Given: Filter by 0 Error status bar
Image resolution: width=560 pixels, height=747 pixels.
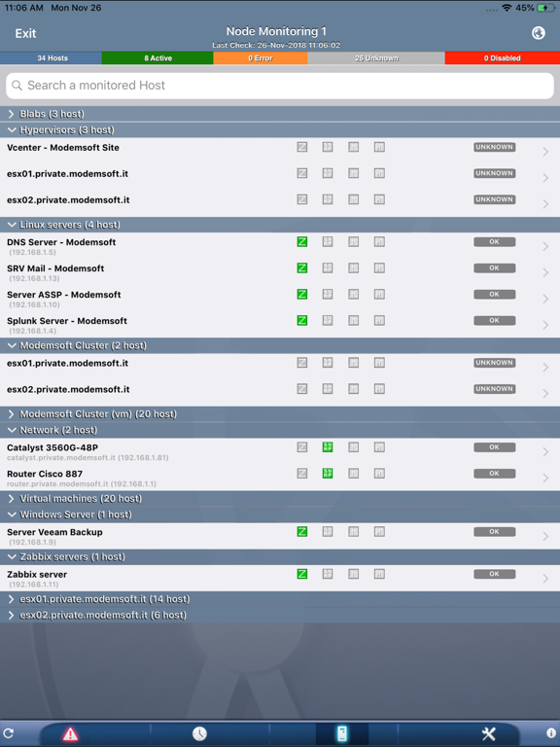Looking at the screenshot, I should (x=261, y=58).
